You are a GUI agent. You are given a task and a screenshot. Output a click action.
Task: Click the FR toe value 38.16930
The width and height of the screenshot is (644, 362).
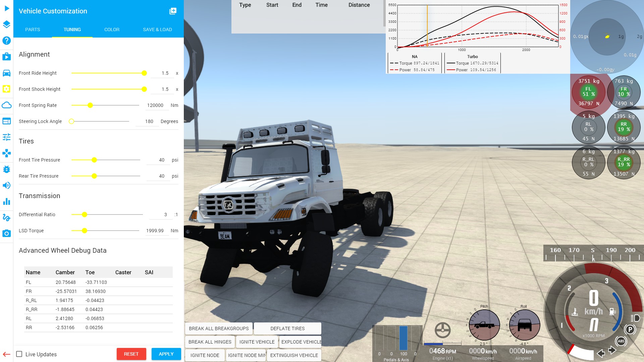click(96, 291)
